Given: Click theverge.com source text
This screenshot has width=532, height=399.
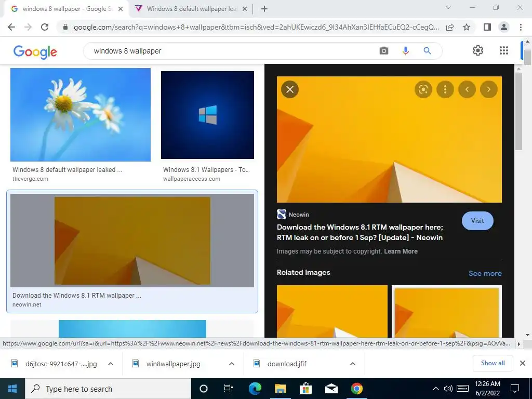Looking at the screenshot, I should (30, 179).
